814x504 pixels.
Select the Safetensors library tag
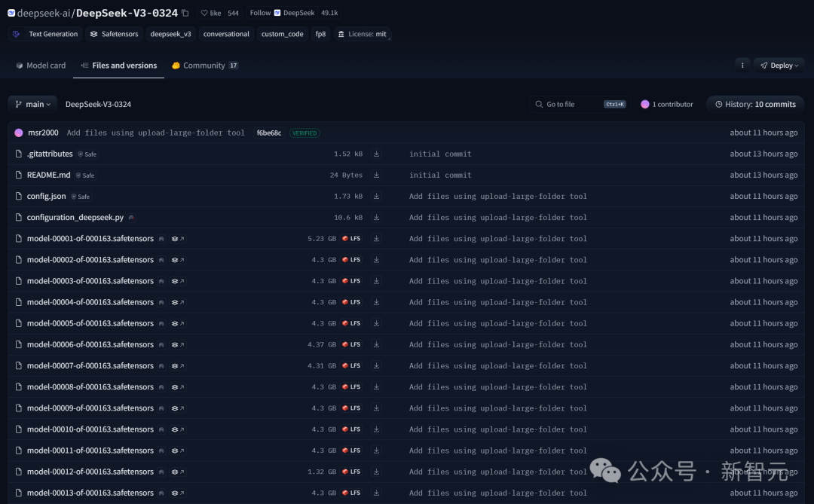(114, 33)
